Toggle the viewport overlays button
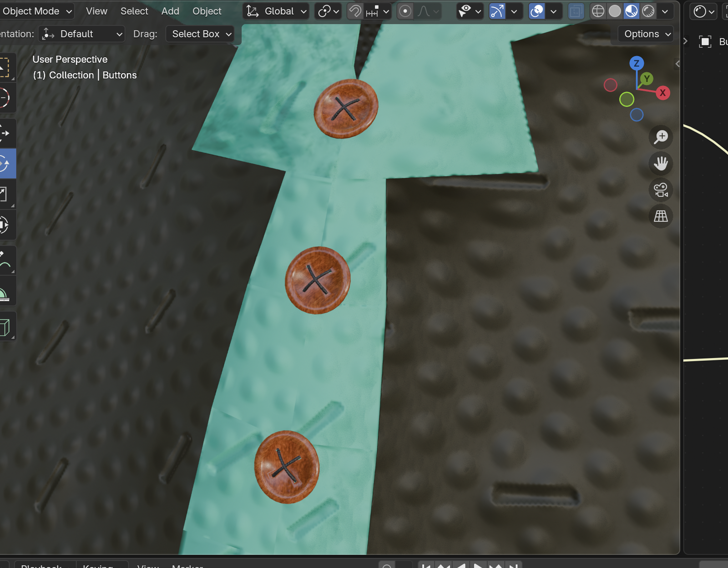Image resolution: width=728 pixels, height=568 pixels. coord(537,11)
